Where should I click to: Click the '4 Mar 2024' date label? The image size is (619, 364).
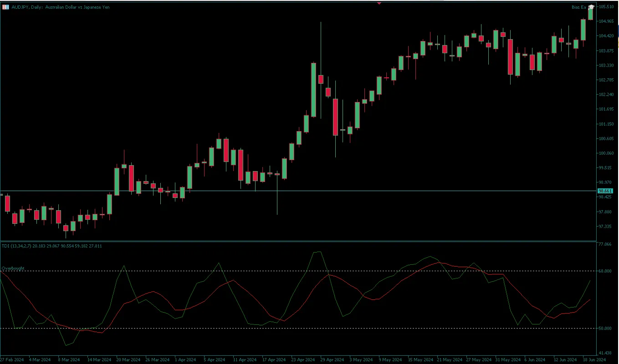click(40, 360)
